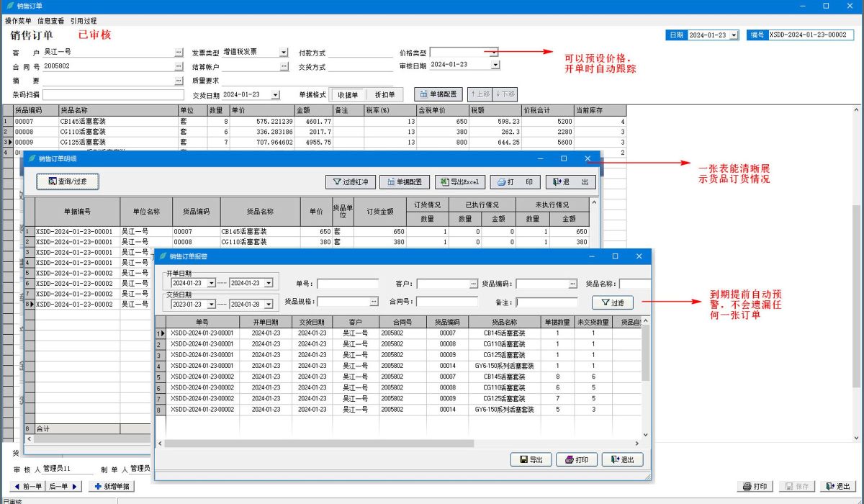Screen dimensions: 864x504
Task: Click the 条码扫描 input field
Action: 114,94
